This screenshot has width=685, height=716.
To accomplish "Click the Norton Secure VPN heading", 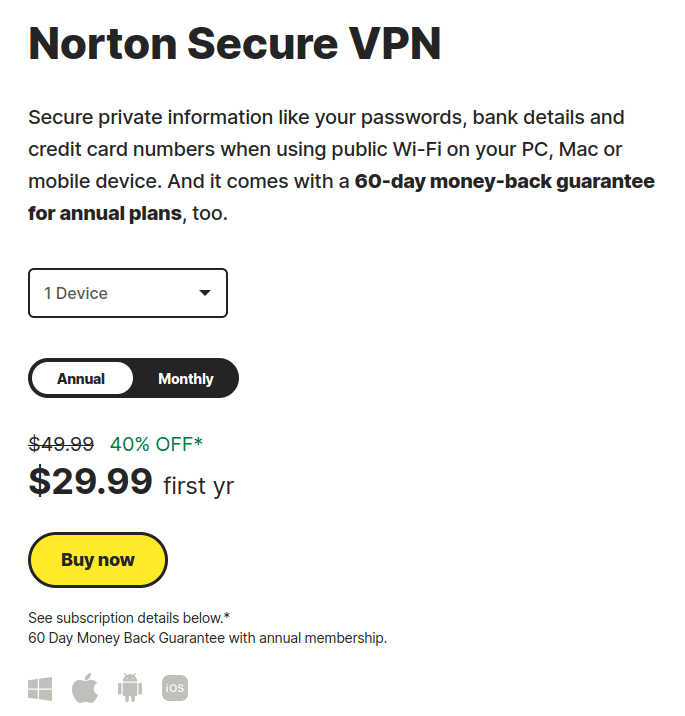I will [x=235, y=44].
